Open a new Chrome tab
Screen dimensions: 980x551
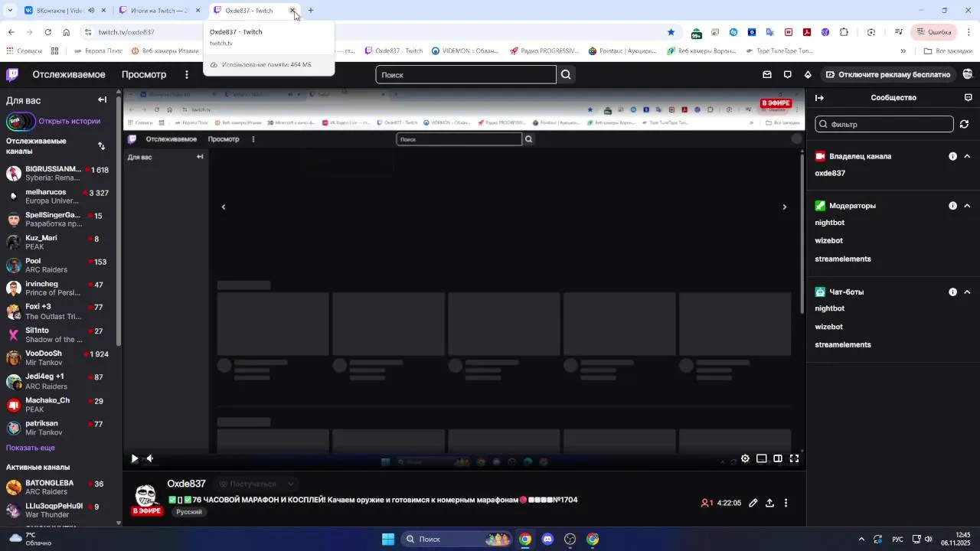tap(311, 11)
